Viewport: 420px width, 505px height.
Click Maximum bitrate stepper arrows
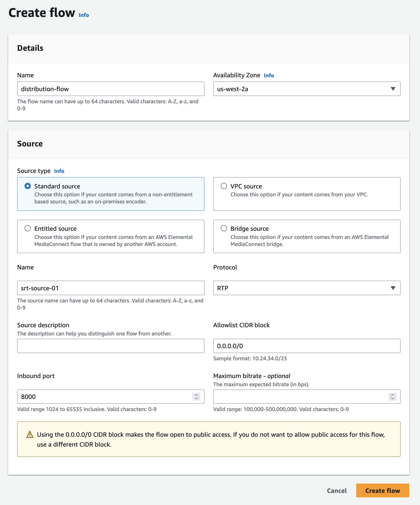(x=392, y=397)
